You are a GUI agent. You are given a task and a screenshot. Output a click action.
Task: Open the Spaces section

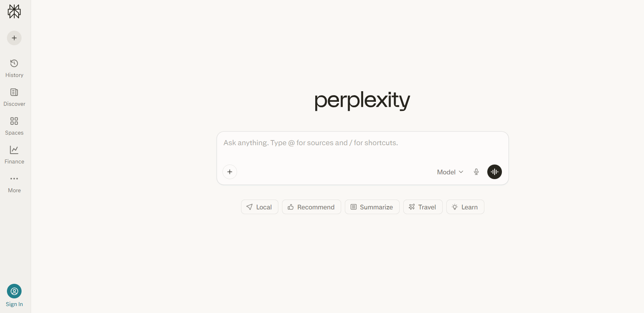click(14, 125)
